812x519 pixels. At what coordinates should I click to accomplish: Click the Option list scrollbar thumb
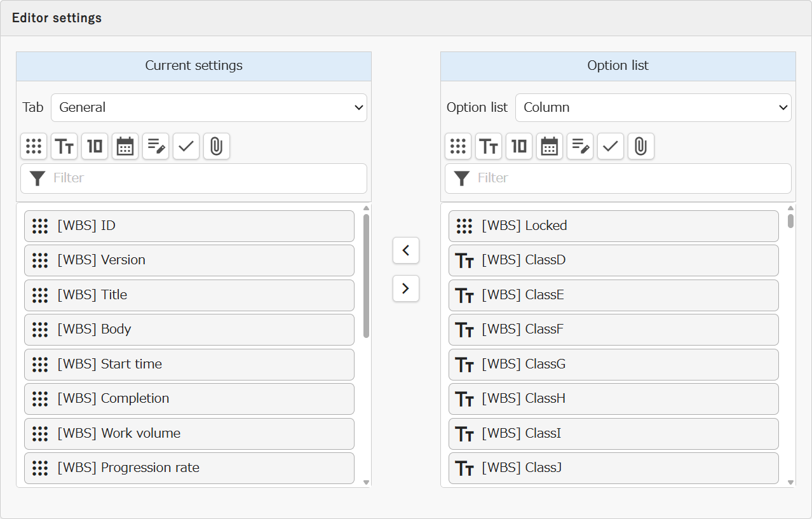[x=790, y=221]
